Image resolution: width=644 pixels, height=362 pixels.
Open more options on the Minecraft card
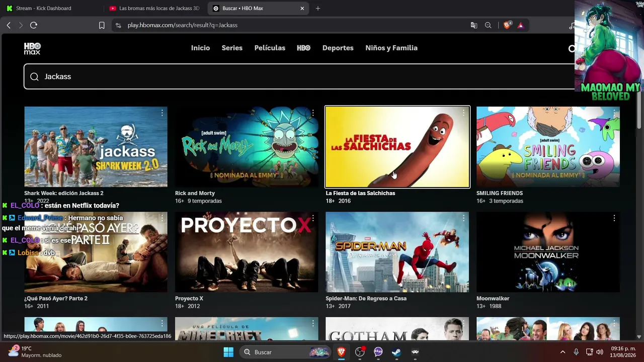(313, 323)
